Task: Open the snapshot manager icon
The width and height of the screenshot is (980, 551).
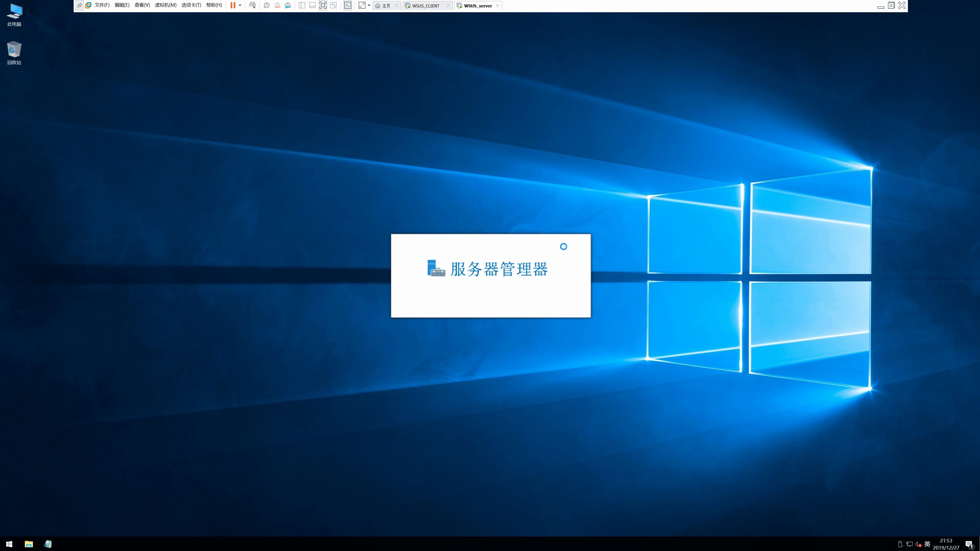Action: point(288,5)
